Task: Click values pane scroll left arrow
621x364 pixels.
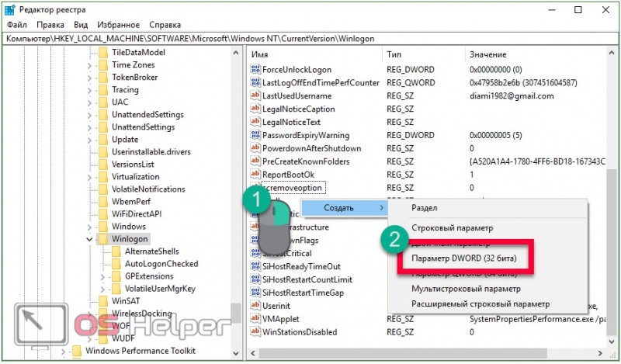Action: pyautogui.click(x=253, y=353)
